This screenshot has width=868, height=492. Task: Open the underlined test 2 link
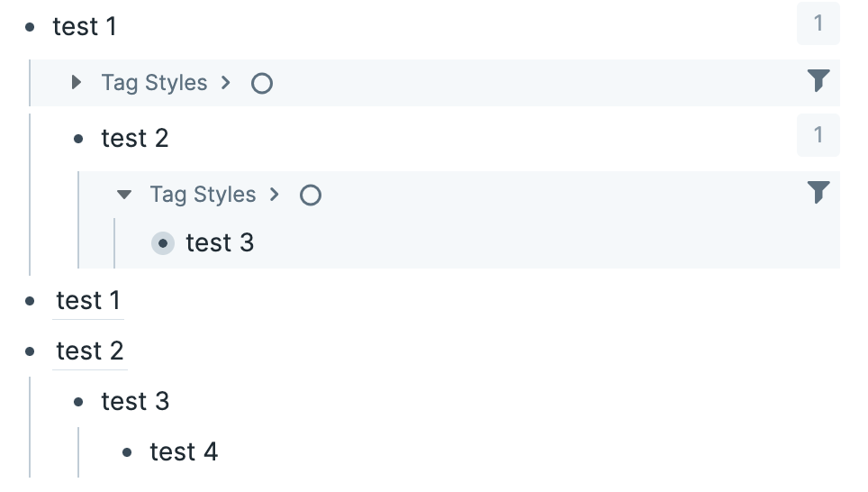pos(90,351)
